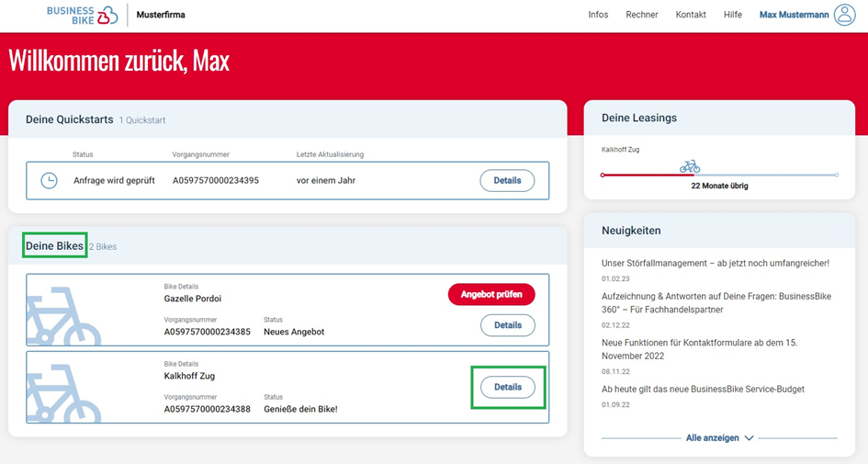Screen dimensions: 868x464
Task: Open Details for Kalkhoff Zug
Action: [x=508, y=387]
